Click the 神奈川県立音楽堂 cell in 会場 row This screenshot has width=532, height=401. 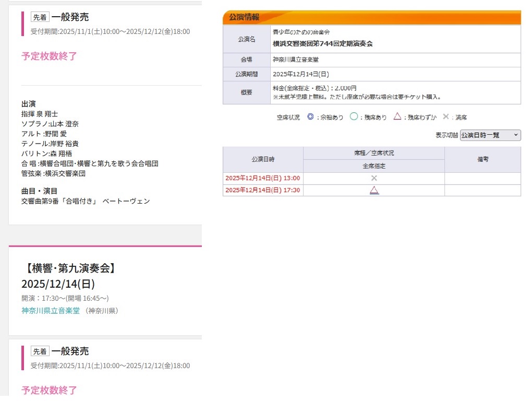tap(395, 60)
